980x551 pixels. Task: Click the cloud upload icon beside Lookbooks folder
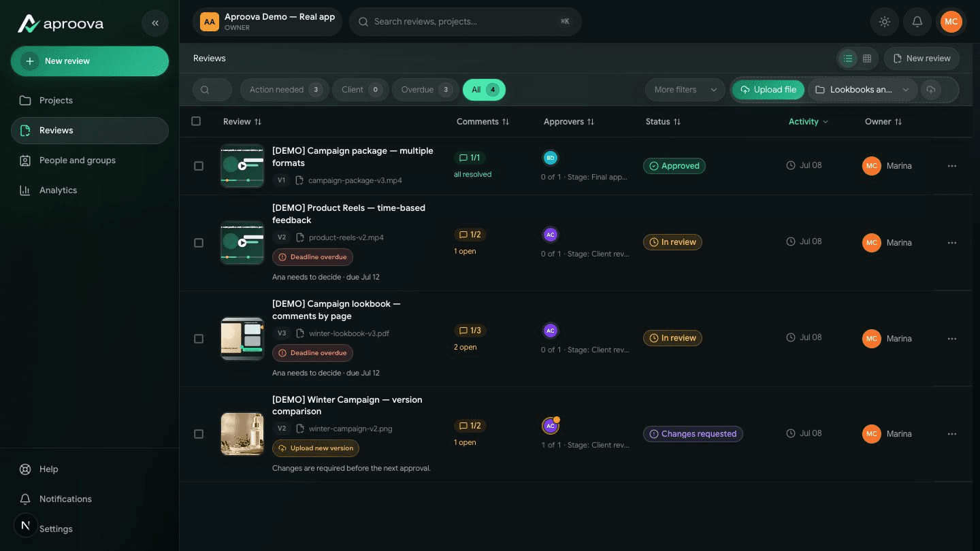(931, 90)
